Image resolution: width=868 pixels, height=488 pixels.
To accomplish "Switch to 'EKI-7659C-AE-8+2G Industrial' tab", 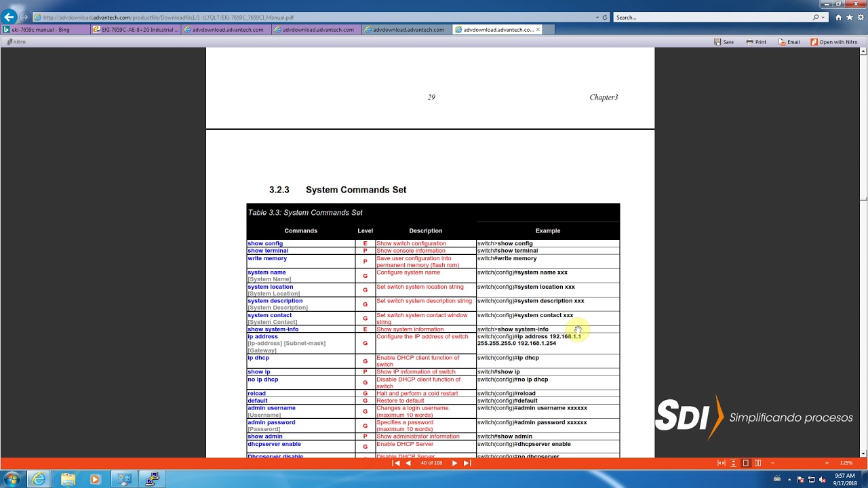I will (136, 30).
